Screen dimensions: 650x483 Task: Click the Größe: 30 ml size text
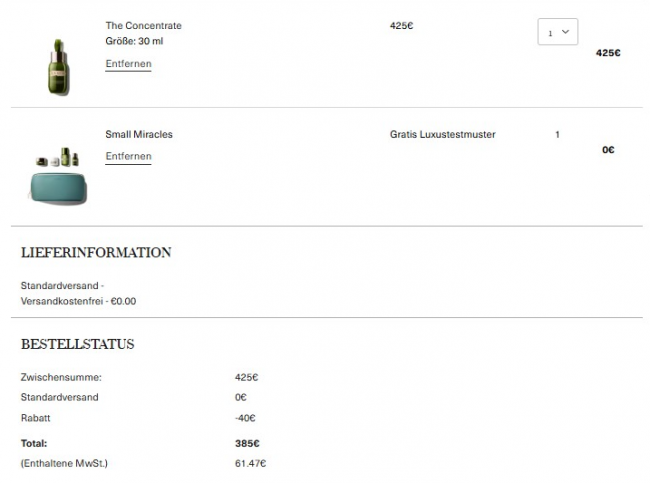(x=134, y=42)
